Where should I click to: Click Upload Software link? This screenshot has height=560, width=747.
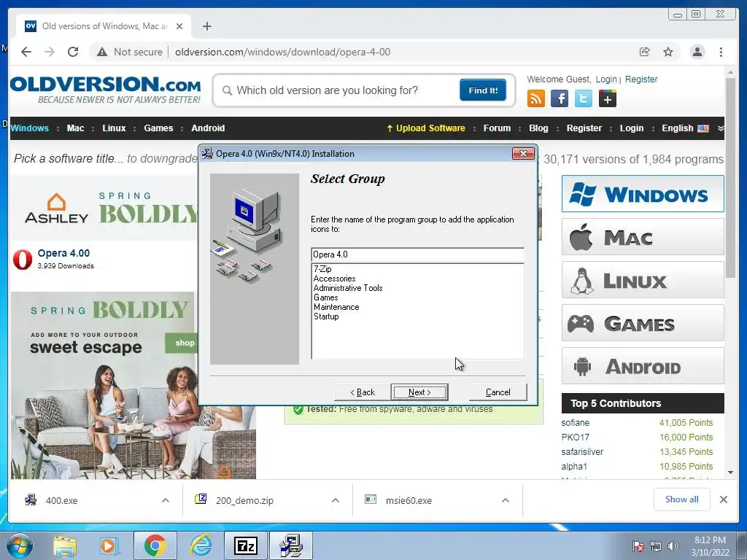pos(425,128)
